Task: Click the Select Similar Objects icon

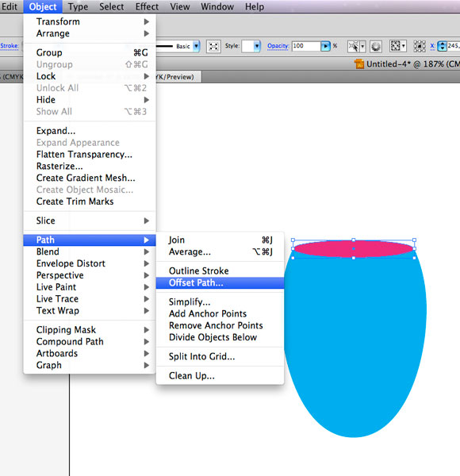Action: pyautogui.click(x=354, y=47)
